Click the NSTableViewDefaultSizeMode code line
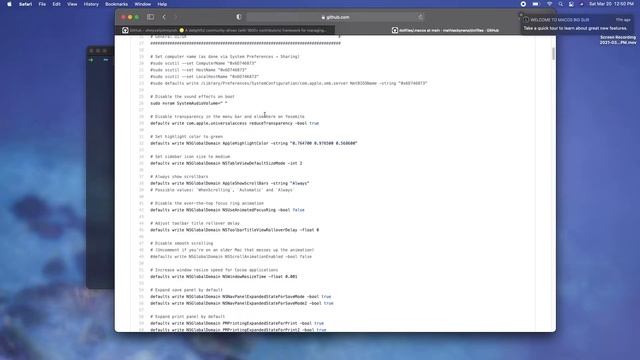This screenshot has width=640, height=360. pyautogui.click(x=226, y=163)
